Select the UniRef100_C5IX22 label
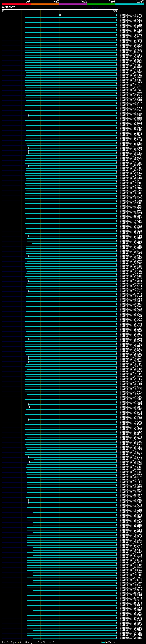Image resolution: width=146 pixels, height=644 pixels. 131,459
